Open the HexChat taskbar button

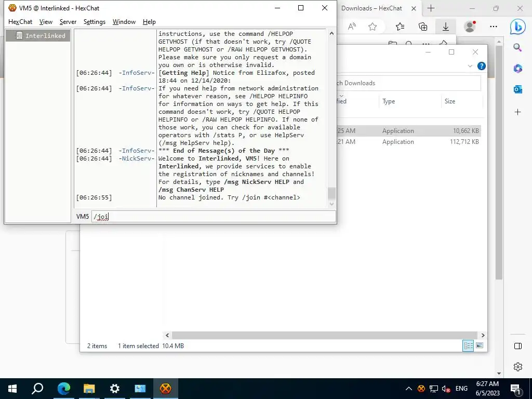point(166,389)
